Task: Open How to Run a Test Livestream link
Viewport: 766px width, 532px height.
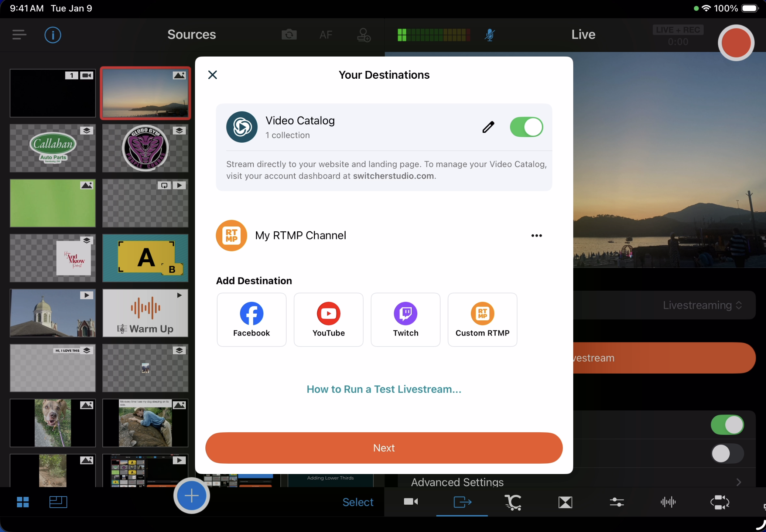Action: pos(384,389)
